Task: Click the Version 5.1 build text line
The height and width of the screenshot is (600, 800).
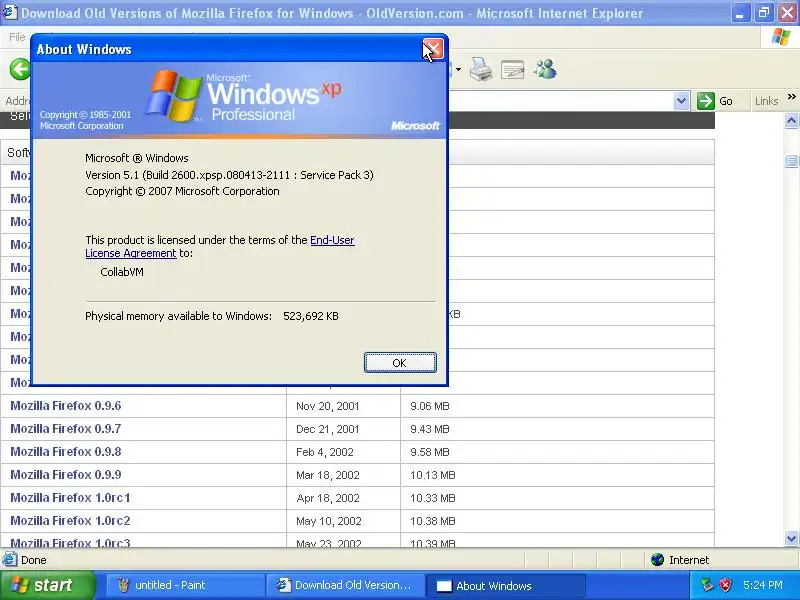Action: point(230,175)
